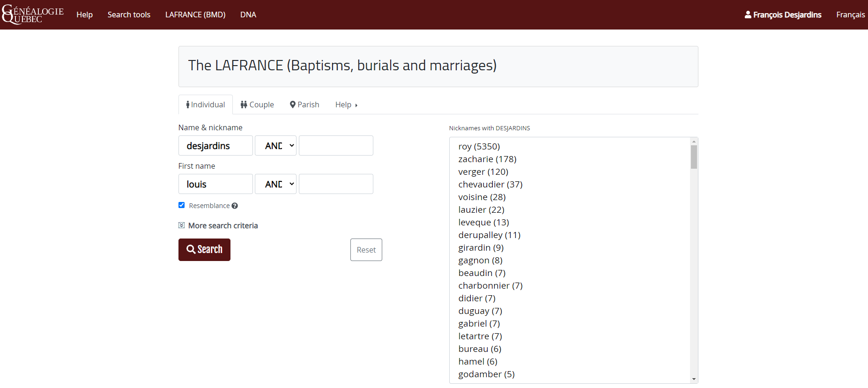Click in the second name input field

(x=336, y=146)
